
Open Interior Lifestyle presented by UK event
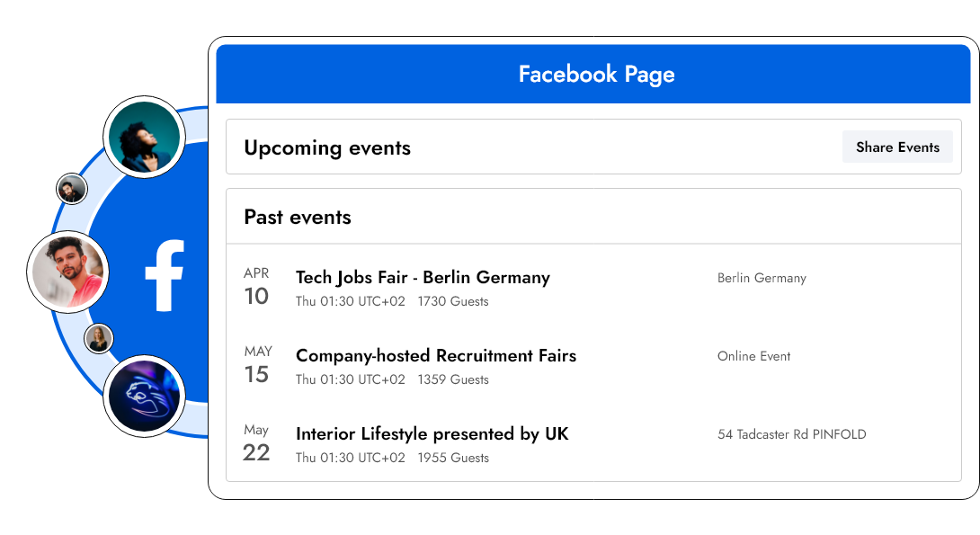432,434
